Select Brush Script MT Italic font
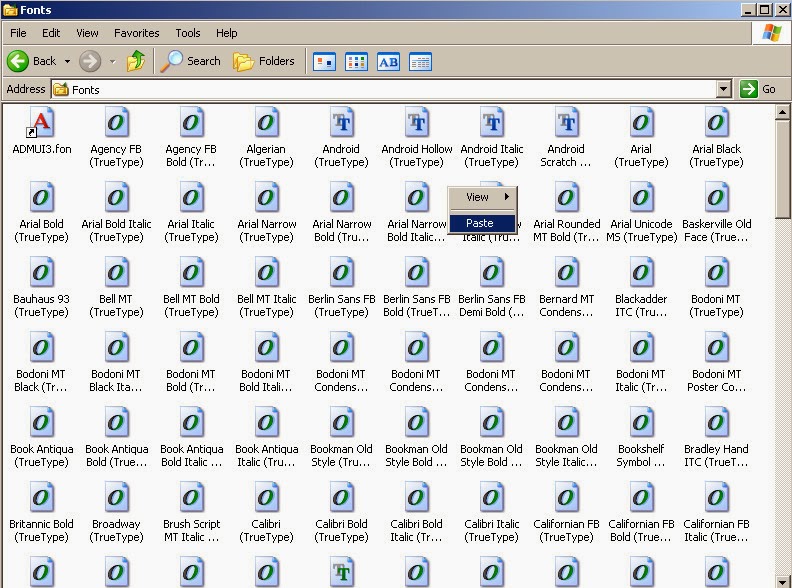 click(x=191, y=512)
